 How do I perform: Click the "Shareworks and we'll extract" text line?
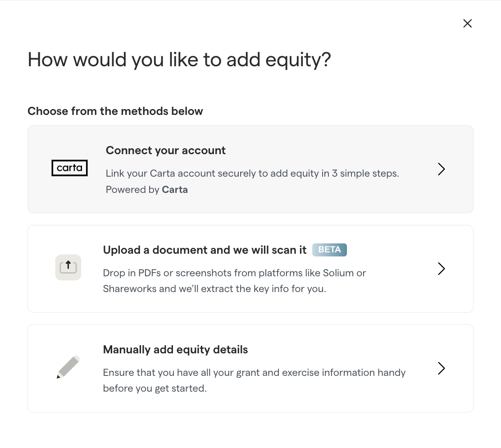pyautogui.click(x=214, y=289)
